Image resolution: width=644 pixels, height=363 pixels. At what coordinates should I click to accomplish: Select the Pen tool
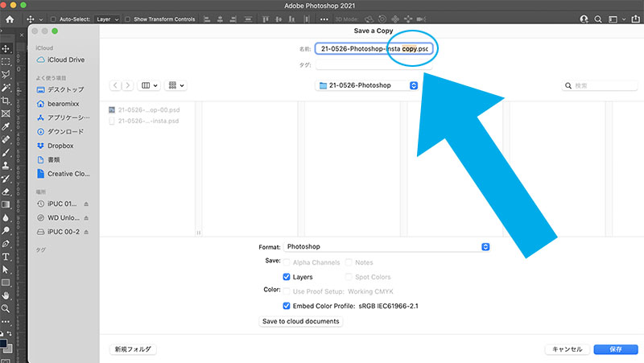coord(6,244)
